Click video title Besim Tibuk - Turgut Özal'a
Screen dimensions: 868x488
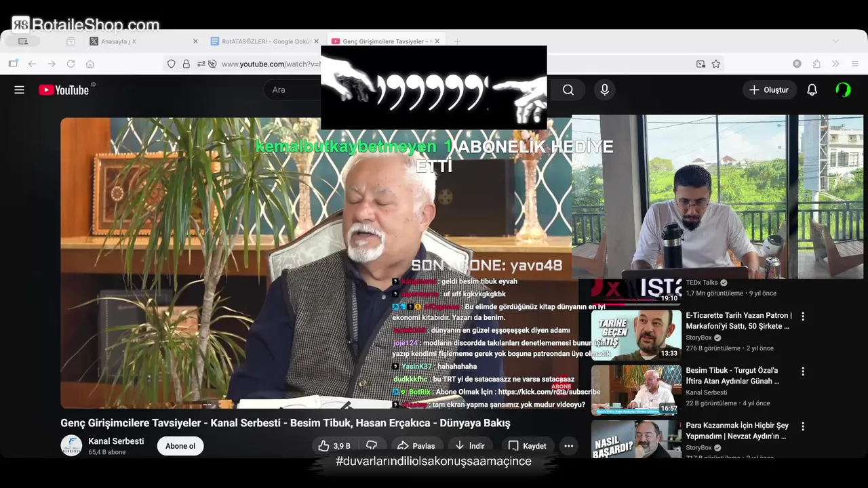[732, 375]
